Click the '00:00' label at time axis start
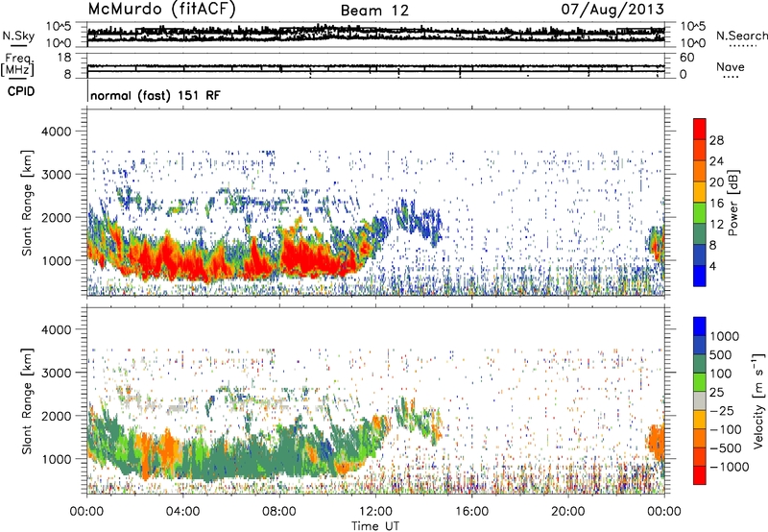 [x=86, y=512]
